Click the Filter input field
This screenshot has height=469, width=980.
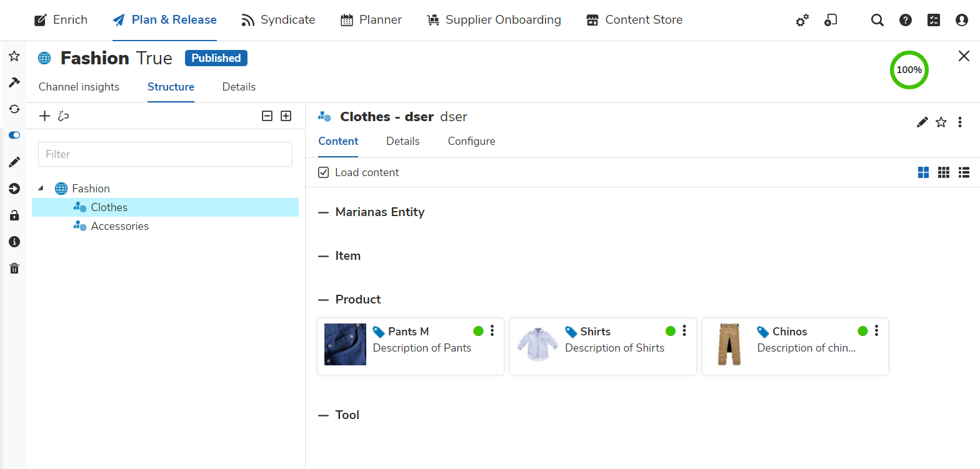click(x=165, y=154)
